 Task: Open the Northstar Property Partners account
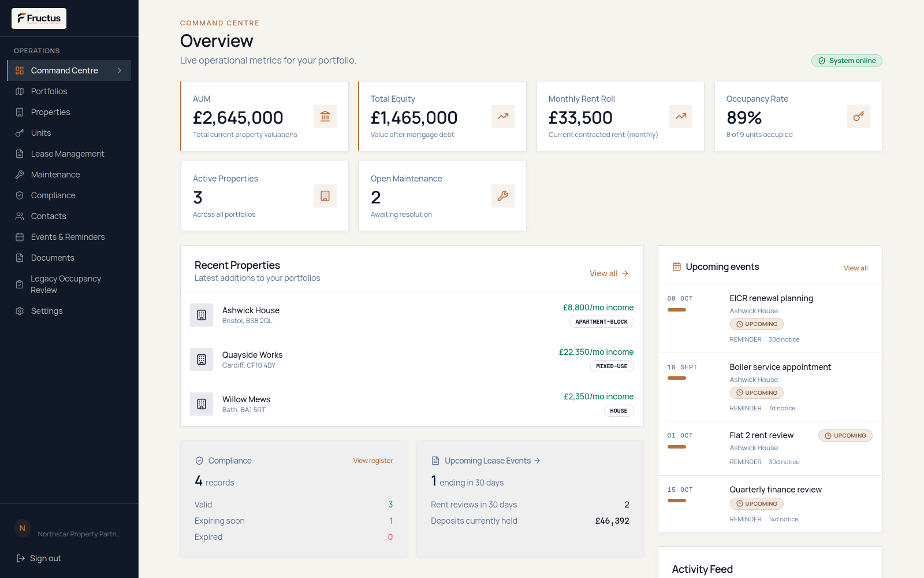(79, 534)
